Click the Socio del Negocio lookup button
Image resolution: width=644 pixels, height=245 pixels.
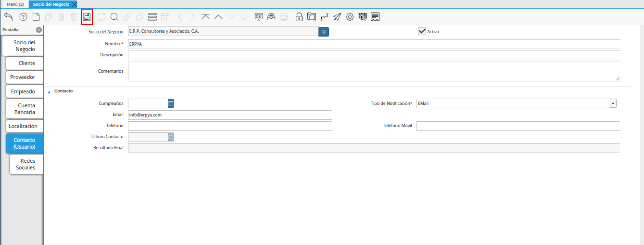click(324, 32)
